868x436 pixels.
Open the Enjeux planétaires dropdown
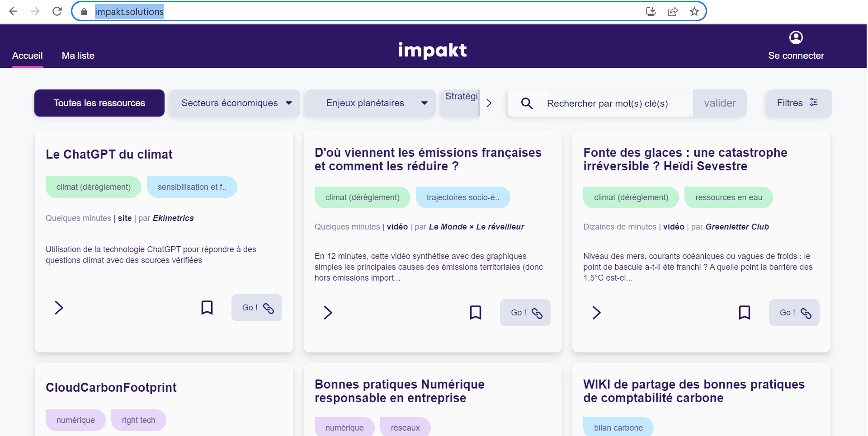370,103
